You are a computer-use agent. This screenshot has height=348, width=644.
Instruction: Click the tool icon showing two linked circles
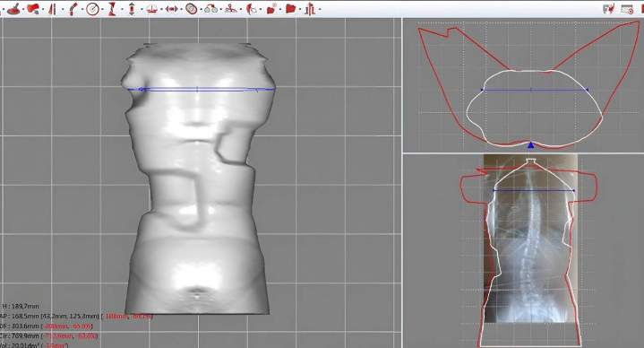(x=211, y=9)
